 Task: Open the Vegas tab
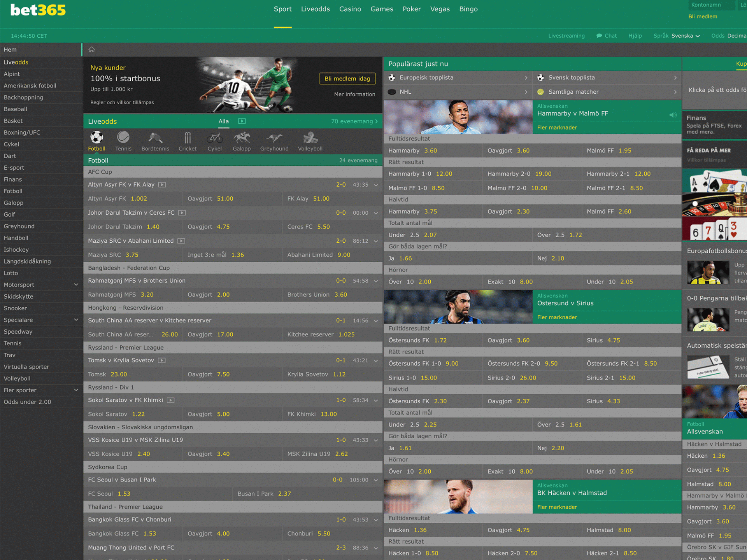tap(440, 9)
